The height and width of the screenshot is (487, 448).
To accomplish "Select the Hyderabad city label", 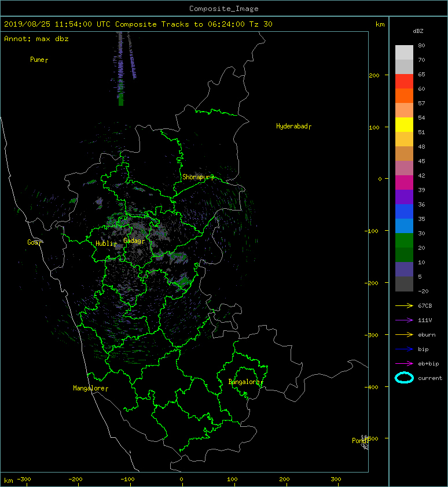I will click(x=293, y=126).
